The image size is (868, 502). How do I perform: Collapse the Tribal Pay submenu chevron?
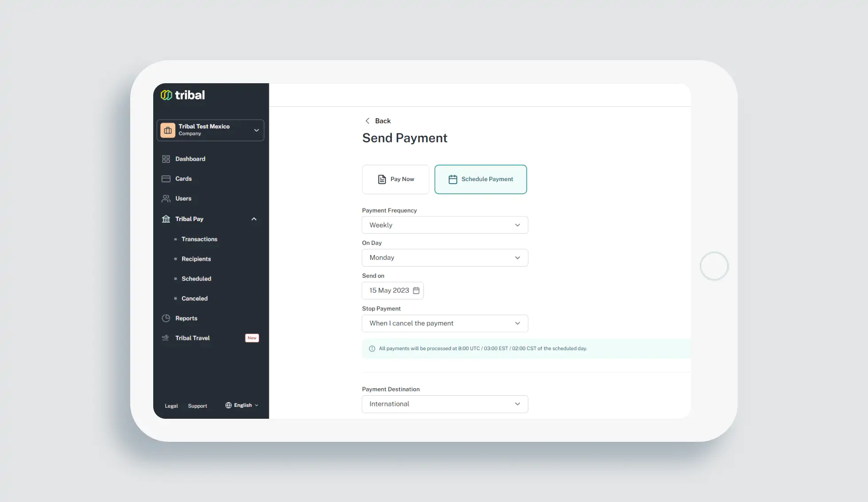point(254,219)
